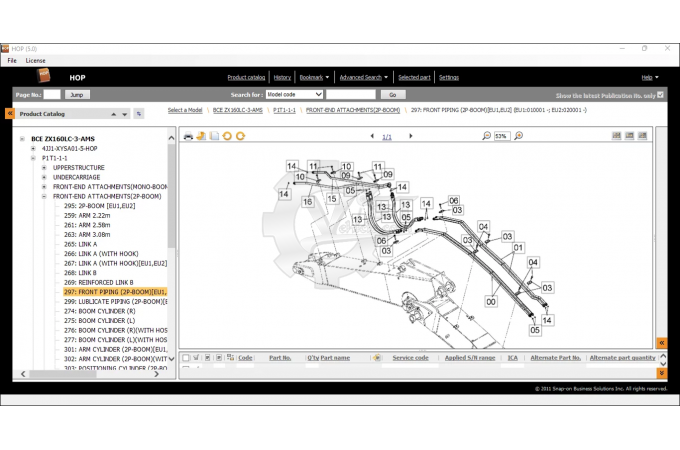Open History in top navigation

click(x=282, y=78)
